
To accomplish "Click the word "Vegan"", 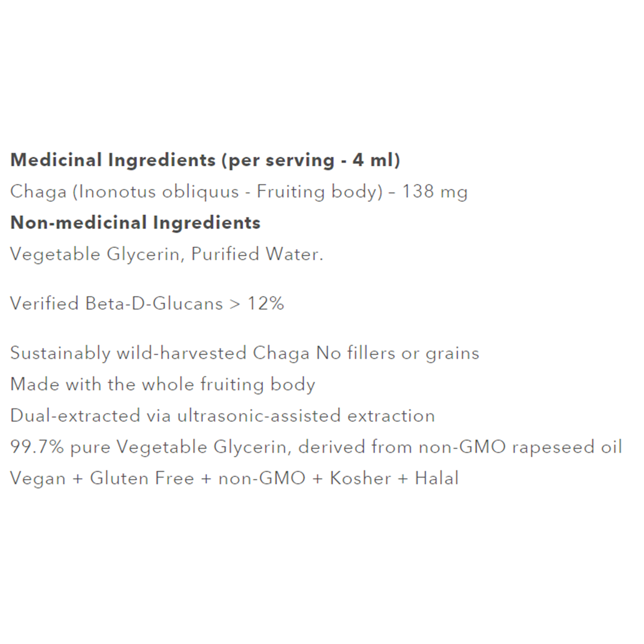I will coord(37,478).
